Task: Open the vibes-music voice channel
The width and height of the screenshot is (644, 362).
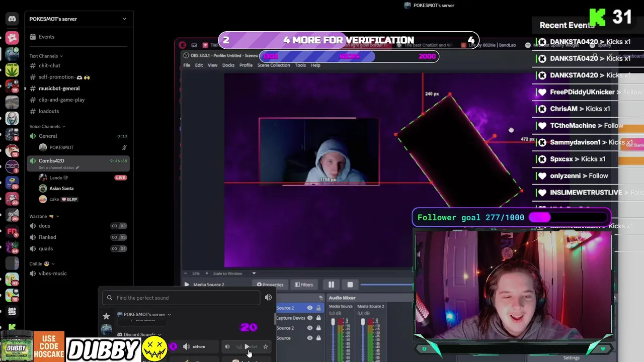Action: click(78, 274)
